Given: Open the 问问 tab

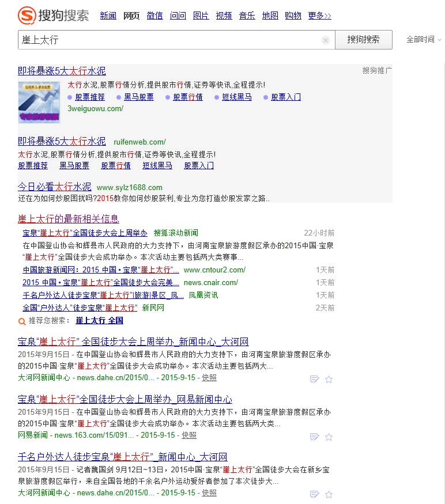Looking at the screenshot, I should 178,16.
